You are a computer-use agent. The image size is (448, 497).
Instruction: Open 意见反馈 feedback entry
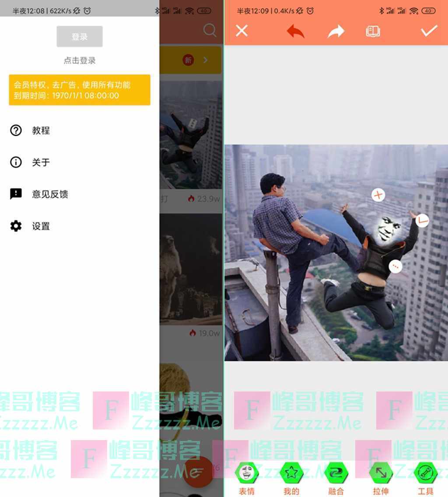pos(50,194)
